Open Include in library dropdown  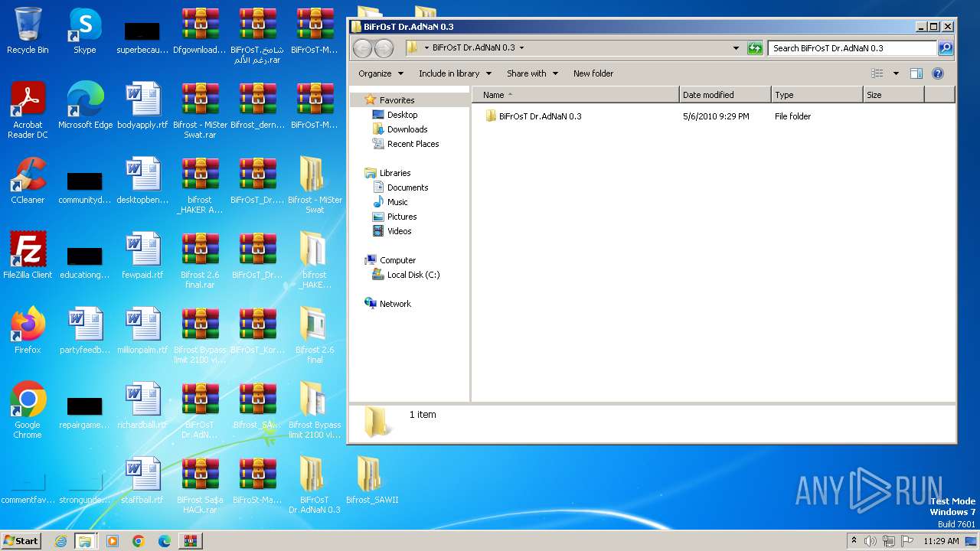click(x=455, y=73)
